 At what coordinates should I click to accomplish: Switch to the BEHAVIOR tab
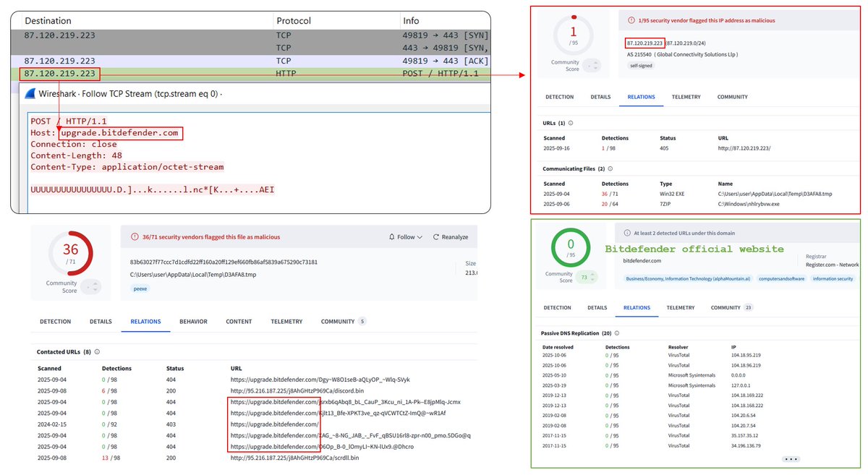pos(193,322)
